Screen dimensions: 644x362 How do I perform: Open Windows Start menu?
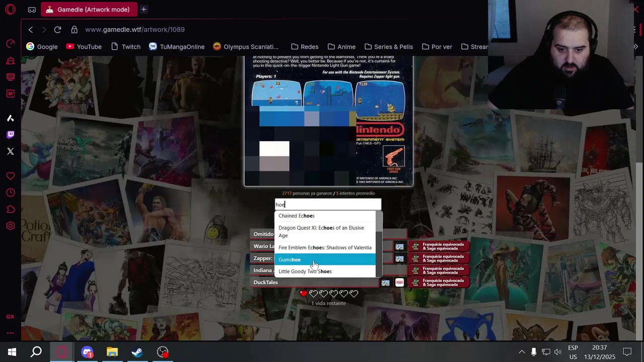click(x=12, y=352)
